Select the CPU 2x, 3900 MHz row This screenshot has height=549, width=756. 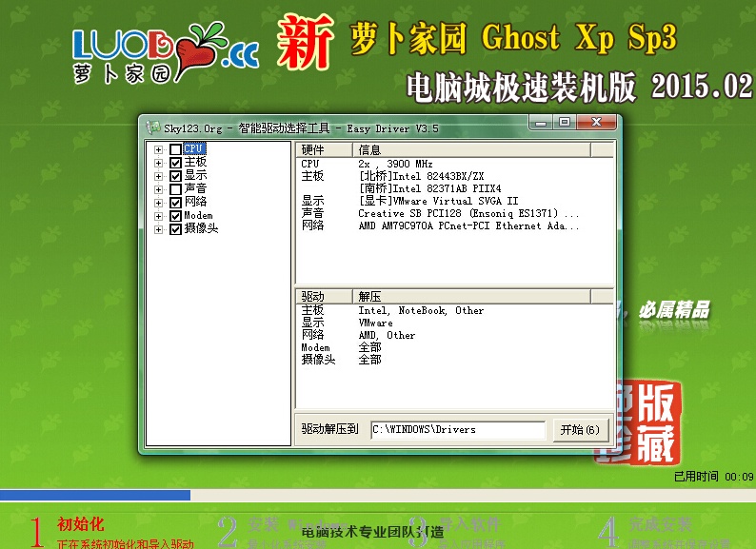point(454,164)
